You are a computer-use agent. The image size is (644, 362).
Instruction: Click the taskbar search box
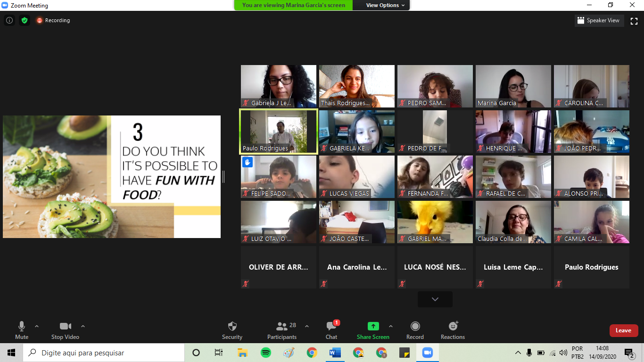click(104, 353)
